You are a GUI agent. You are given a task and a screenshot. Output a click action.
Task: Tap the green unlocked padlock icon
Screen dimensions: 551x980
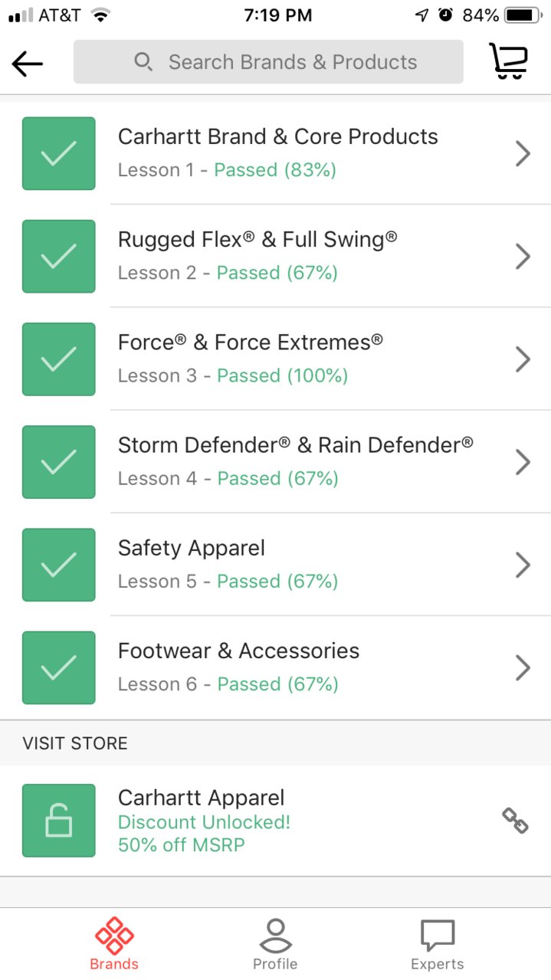[59, 820]
